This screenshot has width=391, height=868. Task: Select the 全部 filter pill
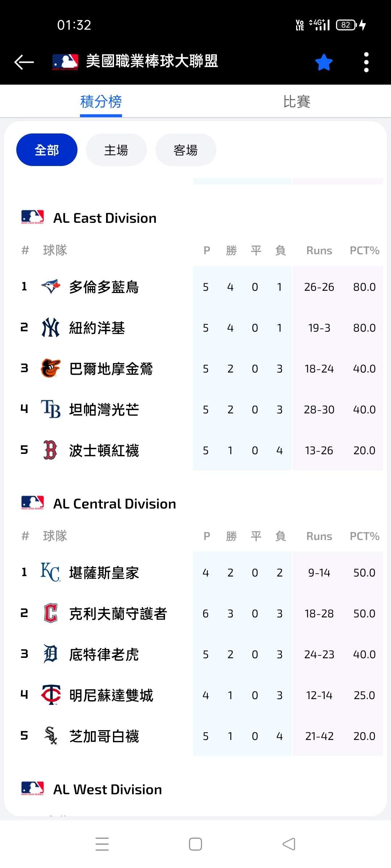coord(47,150)
